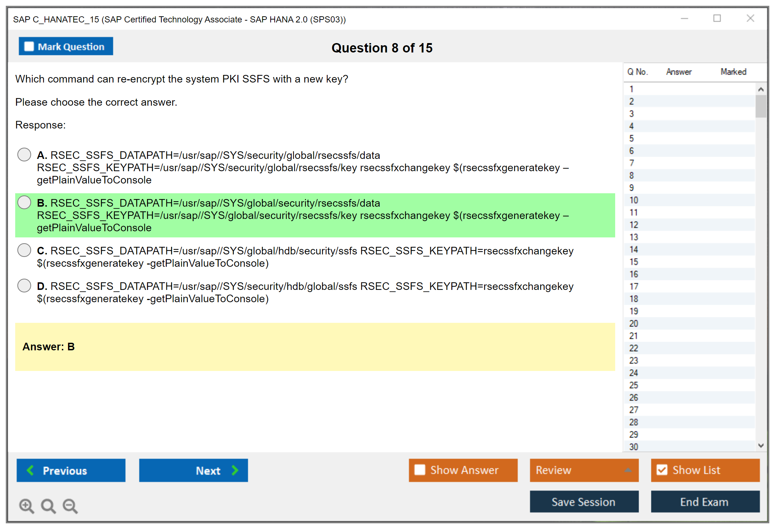The height and width of the screenshot is (532, 778).
Task: Choose answer D radio button
Action: point(24,286)
